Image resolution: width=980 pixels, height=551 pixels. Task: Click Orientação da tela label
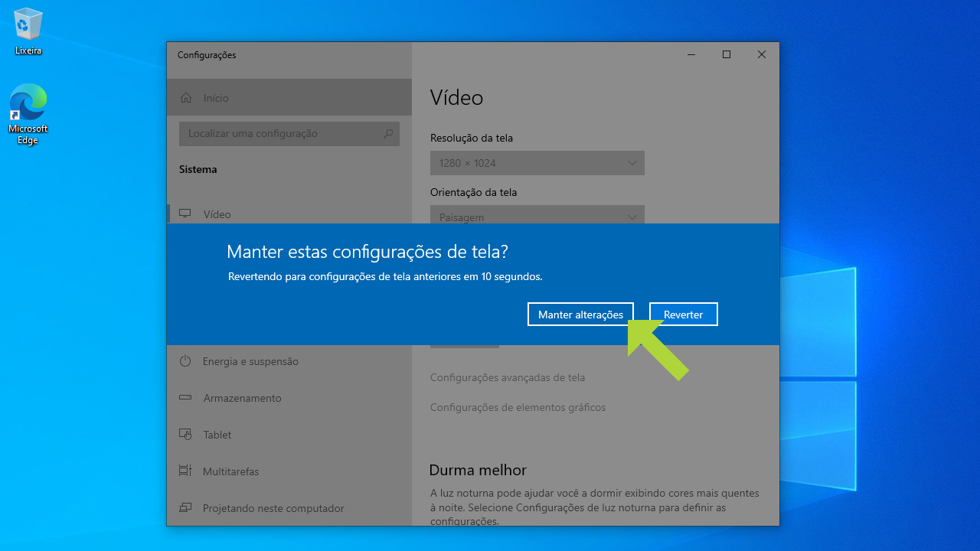pyautogui.click(x=473, y=192)
